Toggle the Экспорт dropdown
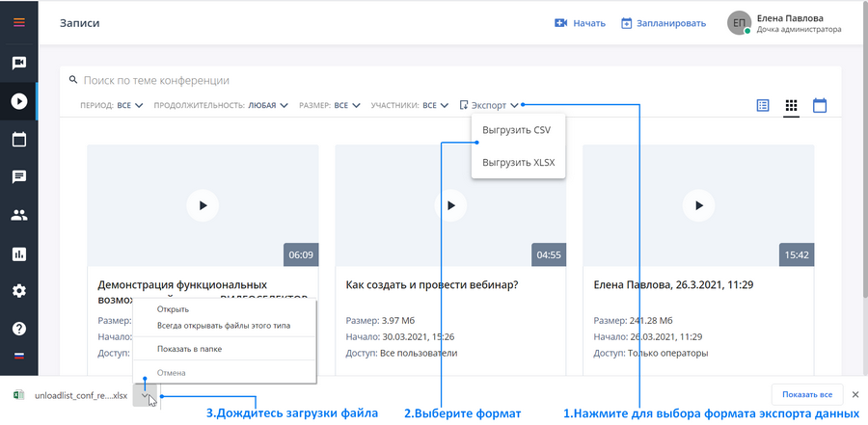Image resolution: width=868 pixels, height=425 pixels. (x=489, y=105)
